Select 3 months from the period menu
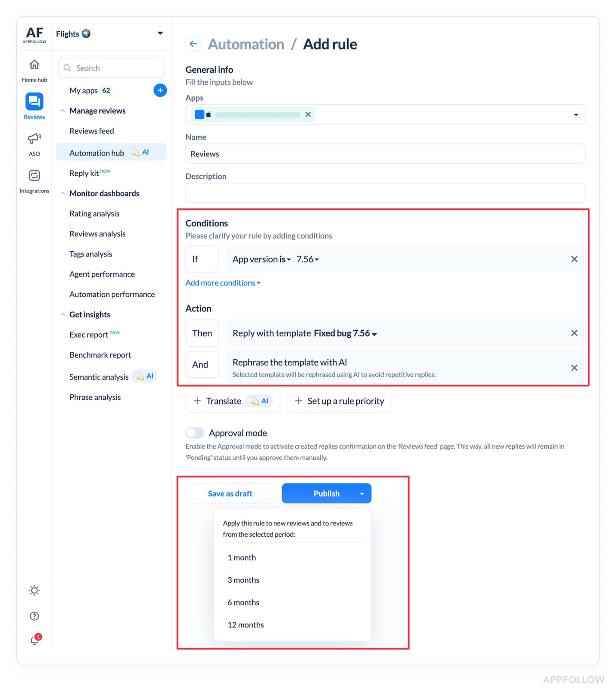 point(243,580)
